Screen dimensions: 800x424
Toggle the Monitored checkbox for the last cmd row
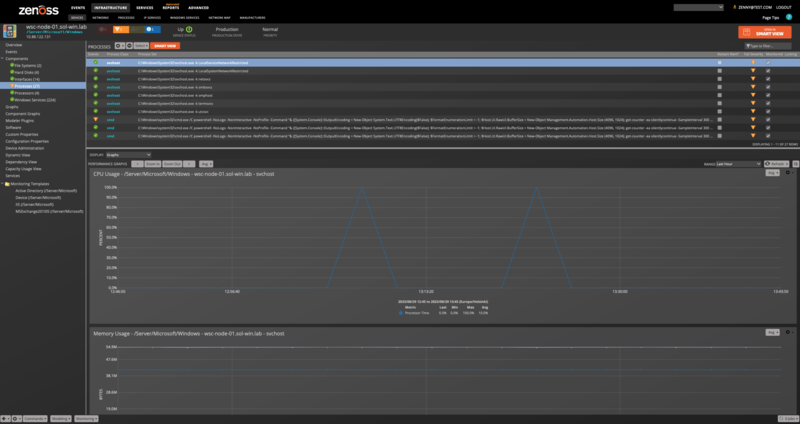click(768, 136)
